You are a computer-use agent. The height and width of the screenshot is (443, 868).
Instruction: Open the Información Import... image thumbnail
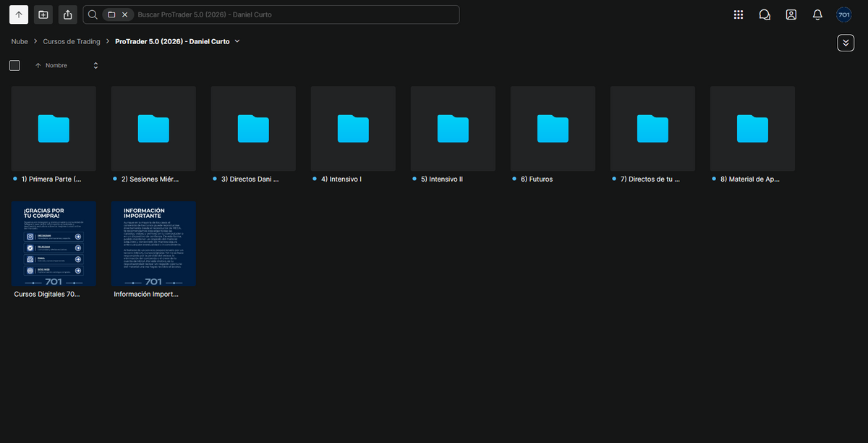click(x=153, y=244)
